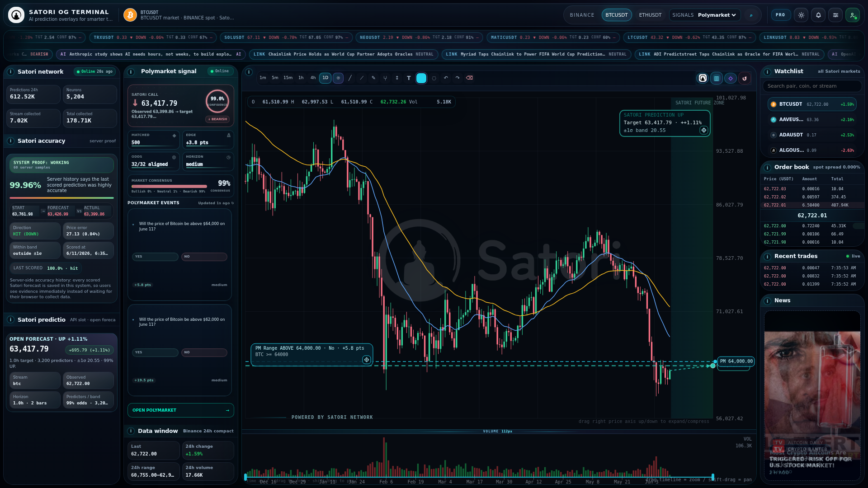Click the OPEN POLYMARKET button
This screenshot has height=488, width=868.
(x=181, y=410)
